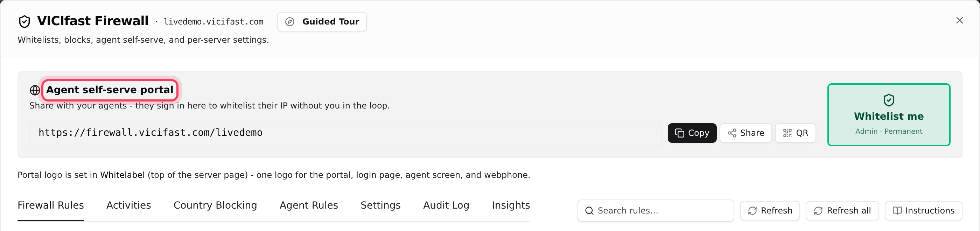
Task: Click the globe icon beside Agent self-serve portal
Action: pos(35,90)
